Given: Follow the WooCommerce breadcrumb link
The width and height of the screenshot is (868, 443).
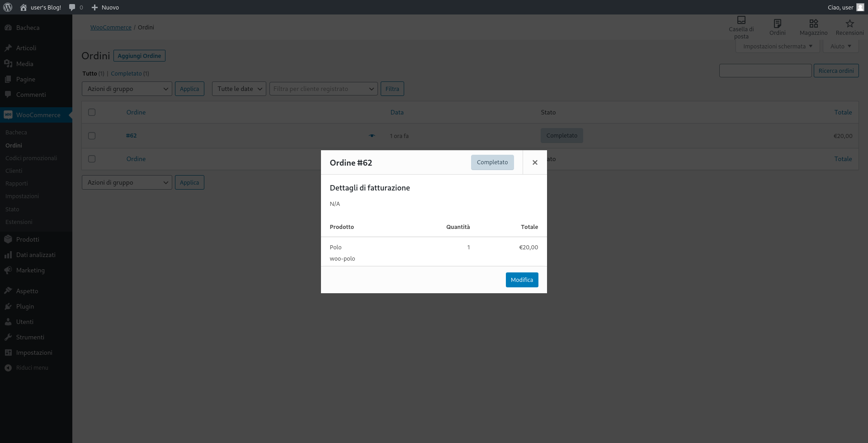Looking at the screenshot, I should (111, 27).
